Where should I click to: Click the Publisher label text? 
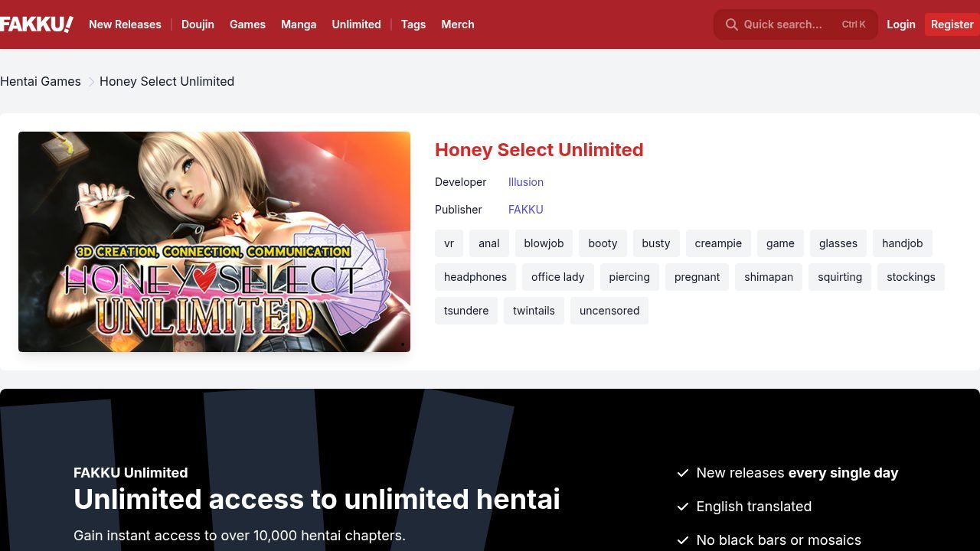(x=459, y=210)
